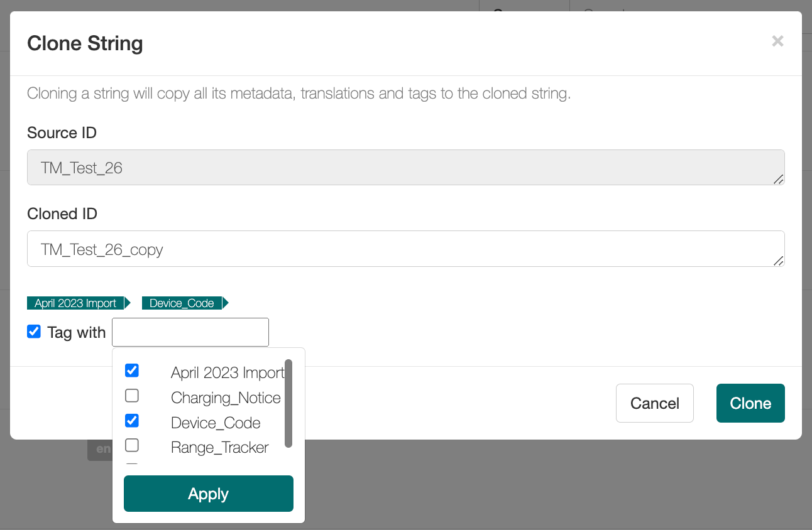Confirm cloning with the Clone button
Image resolution: width=812 pixels, height=530 pixels.
pos(750,403)
